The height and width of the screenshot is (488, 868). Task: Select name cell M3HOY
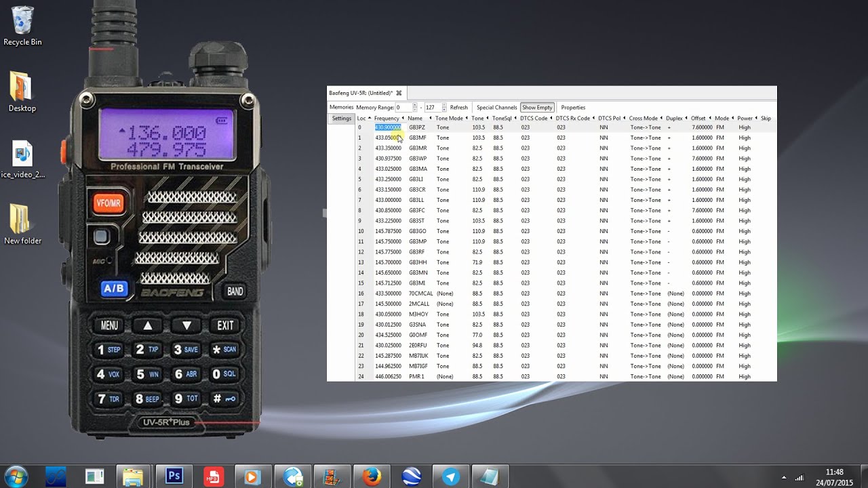coord(418,314)
